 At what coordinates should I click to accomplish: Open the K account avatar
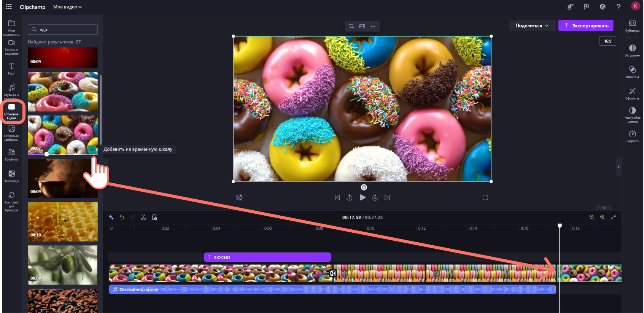[x=635, y=6]
